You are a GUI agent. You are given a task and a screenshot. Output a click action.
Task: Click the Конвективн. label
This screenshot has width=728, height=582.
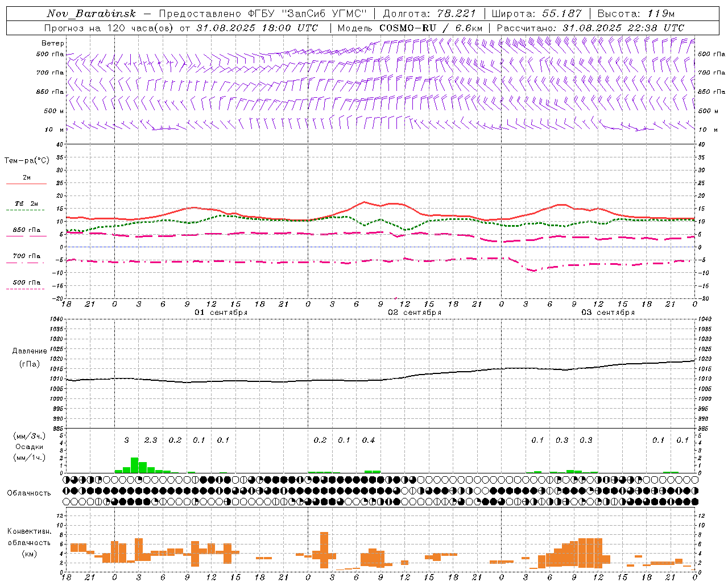[30, 531]
